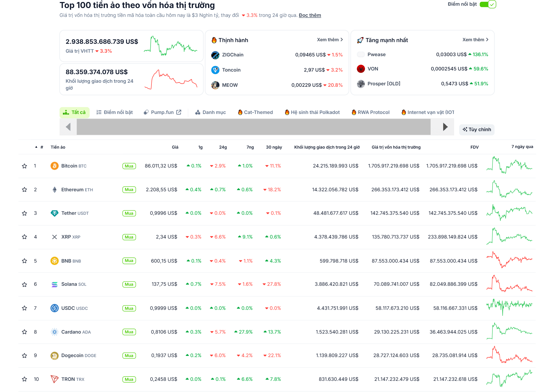Image resolution: width=550 pixels, height=392 pixels.
Task: Open the 24h volume sparkline chart
Action: (171, 79)
